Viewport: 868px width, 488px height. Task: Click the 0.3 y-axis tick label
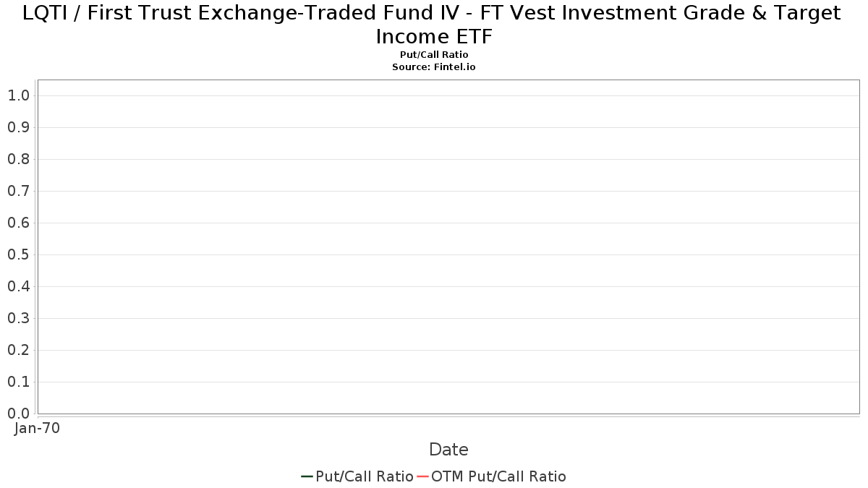(19, 318)
